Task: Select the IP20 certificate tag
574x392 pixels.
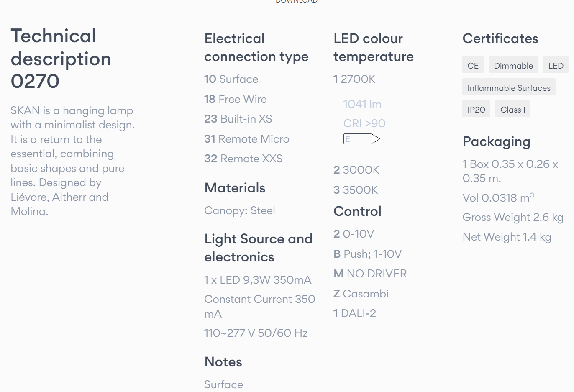Action: (x=476, y=110)
